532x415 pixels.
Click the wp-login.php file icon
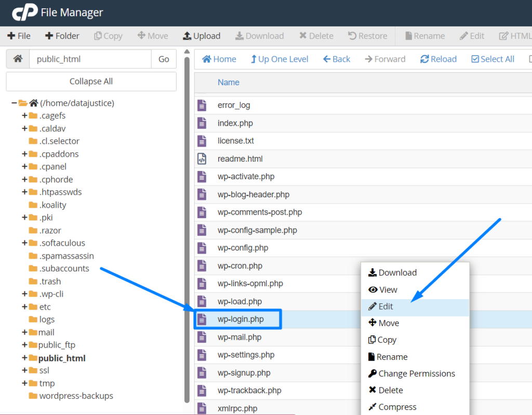tap(202, 319)
